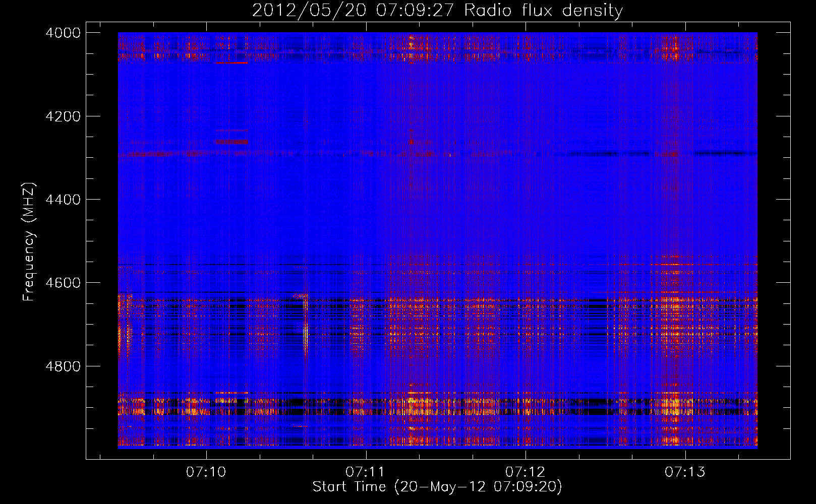Click the 07:13 time tick label

coord(684,472)
